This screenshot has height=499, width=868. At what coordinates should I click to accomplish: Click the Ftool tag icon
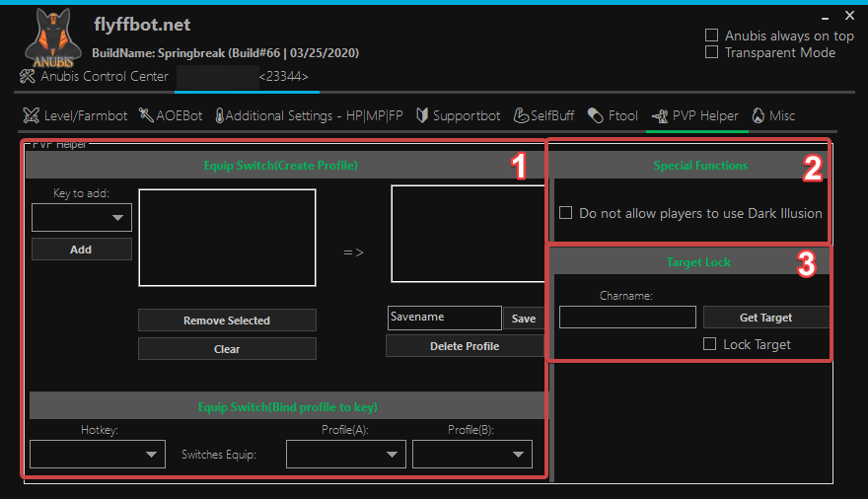tap(595, 115)
